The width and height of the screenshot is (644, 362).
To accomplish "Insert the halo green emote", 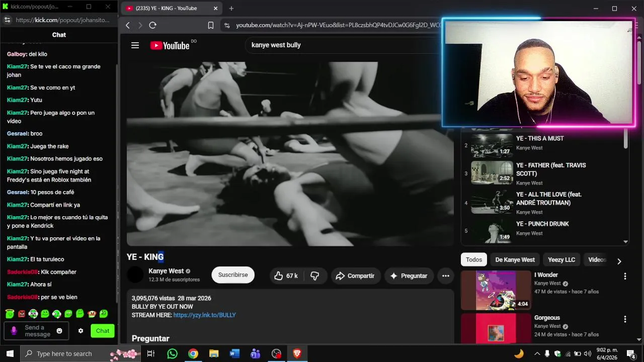I will [10, 314].
